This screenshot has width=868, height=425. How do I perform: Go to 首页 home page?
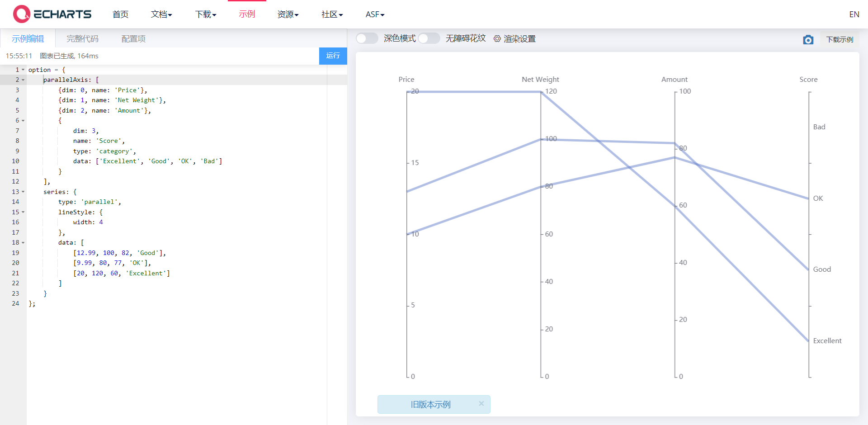120,14
